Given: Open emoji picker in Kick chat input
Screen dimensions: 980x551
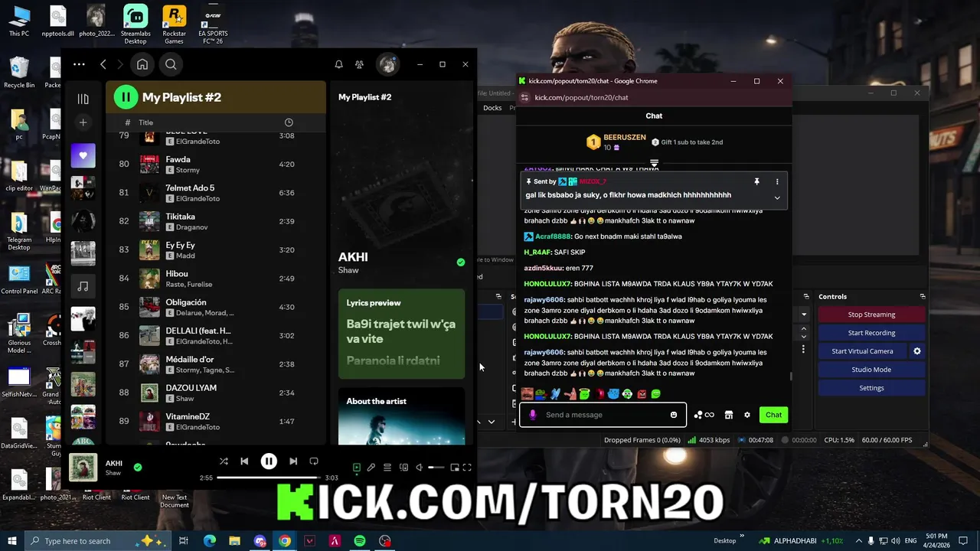Looking at the screenshot, I should 674,415.
